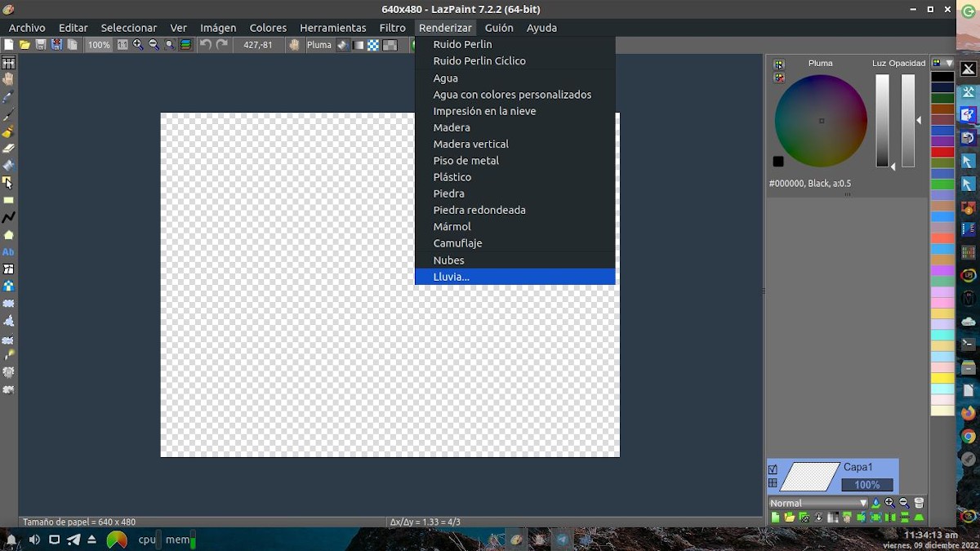Image resolution: width=980 pixels, height=551 pixels.
Task: Open the Ayuda menu
Action: tap(541, 28)
